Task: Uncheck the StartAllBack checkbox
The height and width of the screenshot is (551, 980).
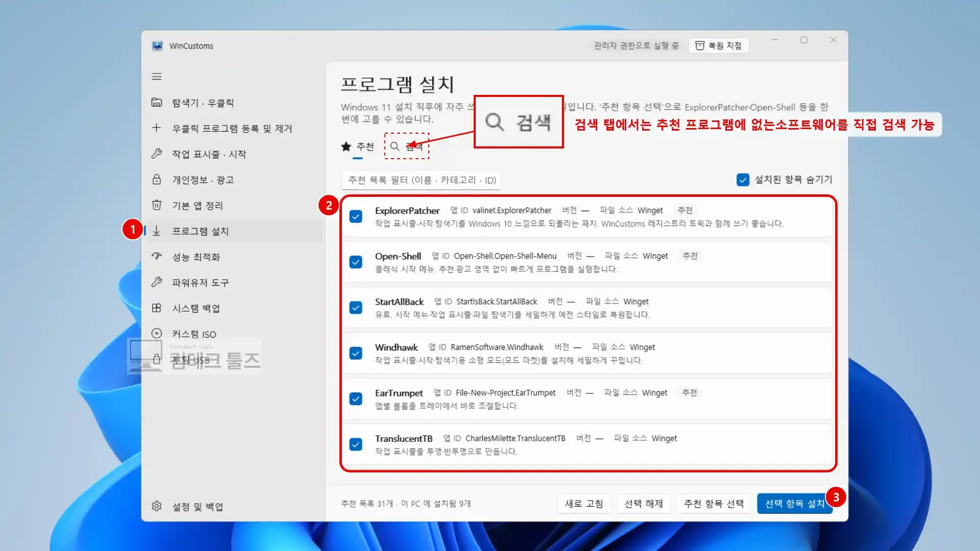Action: pos(356,308)
